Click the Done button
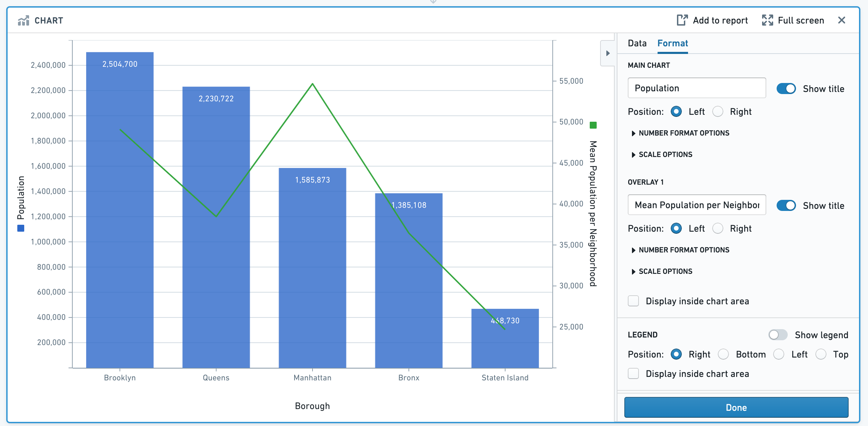 pos(736,408)
